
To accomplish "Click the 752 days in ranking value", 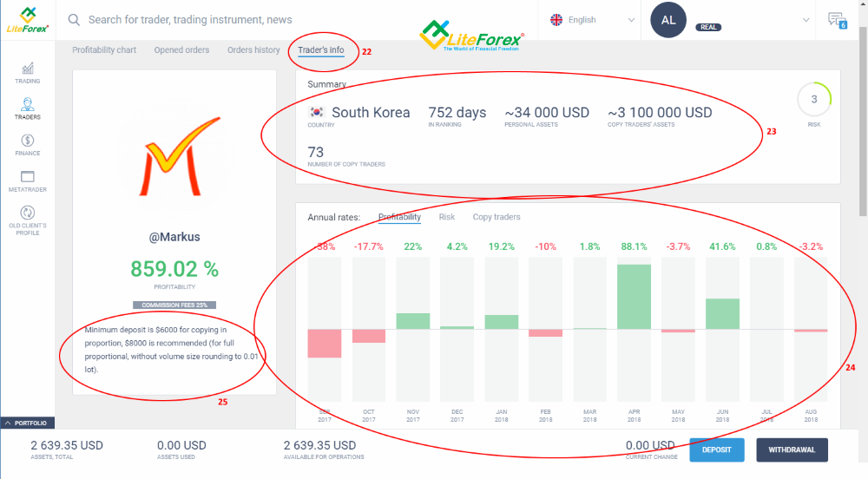I will click(457, 112).
